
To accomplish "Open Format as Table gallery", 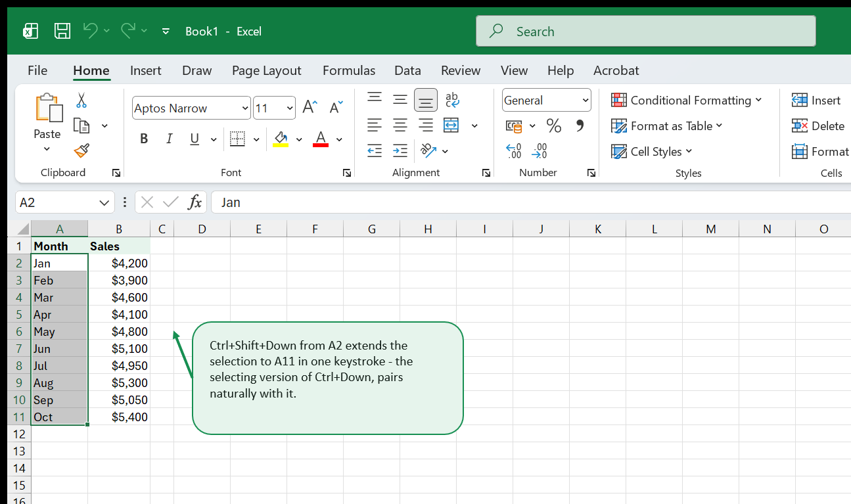I will coord(667,126).
